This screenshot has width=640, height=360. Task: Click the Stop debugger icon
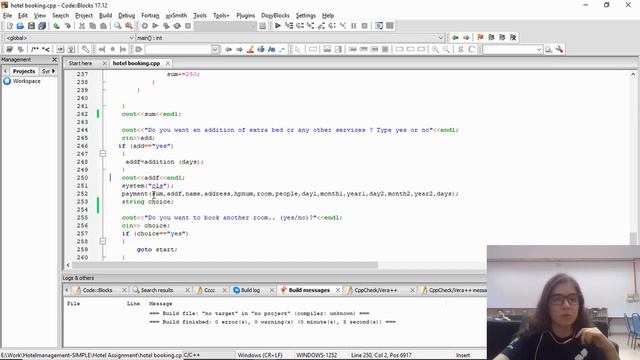pos(364,26)
